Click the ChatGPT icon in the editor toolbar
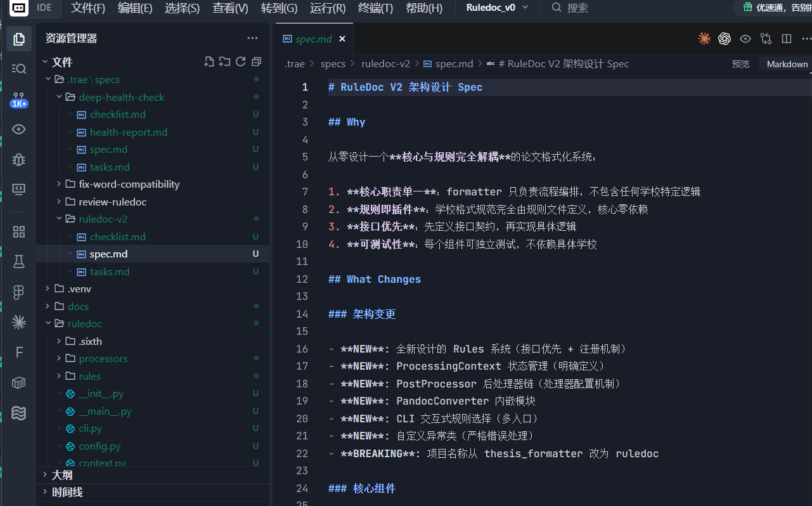Screen dimensions: 812x506 click(725, 39)
